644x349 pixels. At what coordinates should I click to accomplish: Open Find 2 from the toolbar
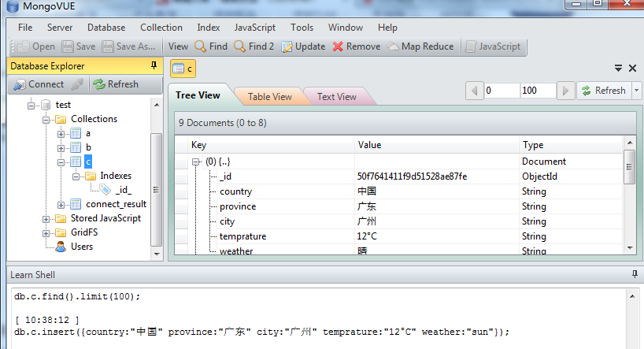[240, 46]
